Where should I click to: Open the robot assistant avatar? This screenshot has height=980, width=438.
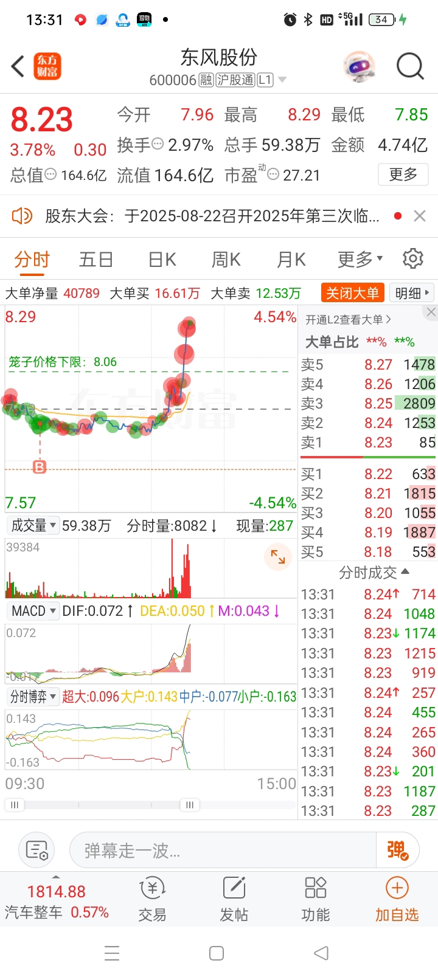[359, 66]
